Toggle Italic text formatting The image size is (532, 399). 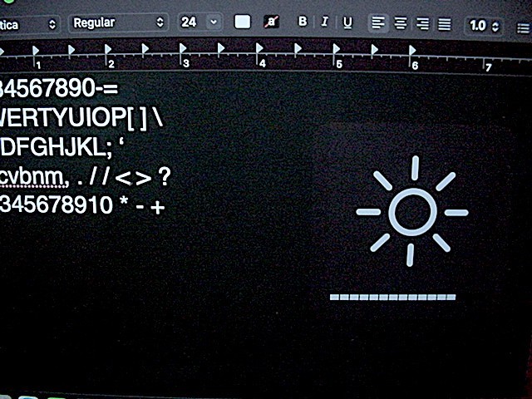pyautogui.click(x=324, y=22)
